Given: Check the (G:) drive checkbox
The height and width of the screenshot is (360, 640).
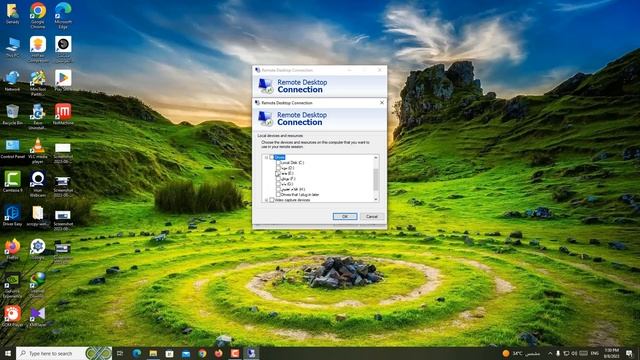Looking at the screenshot, I should point(278,184).
